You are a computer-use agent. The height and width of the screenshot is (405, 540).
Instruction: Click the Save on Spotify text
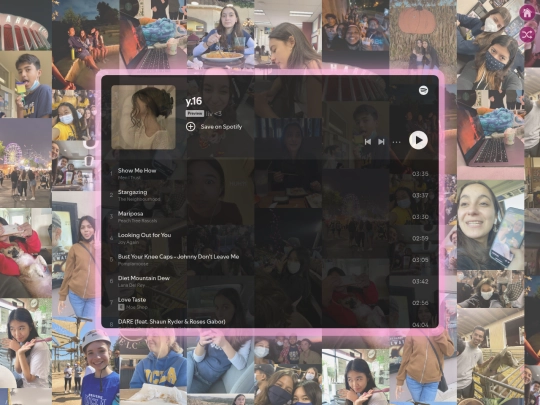point(221,127)
